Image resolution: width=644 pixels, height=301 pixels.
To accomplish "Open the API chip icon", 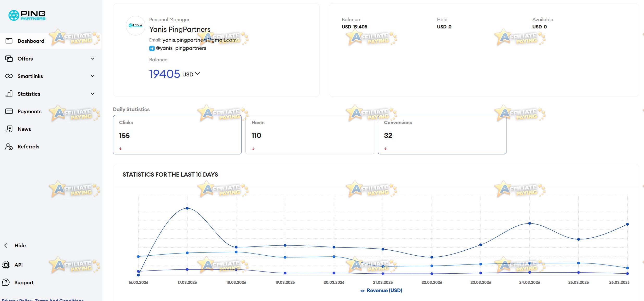I will (x=6, y=265).
